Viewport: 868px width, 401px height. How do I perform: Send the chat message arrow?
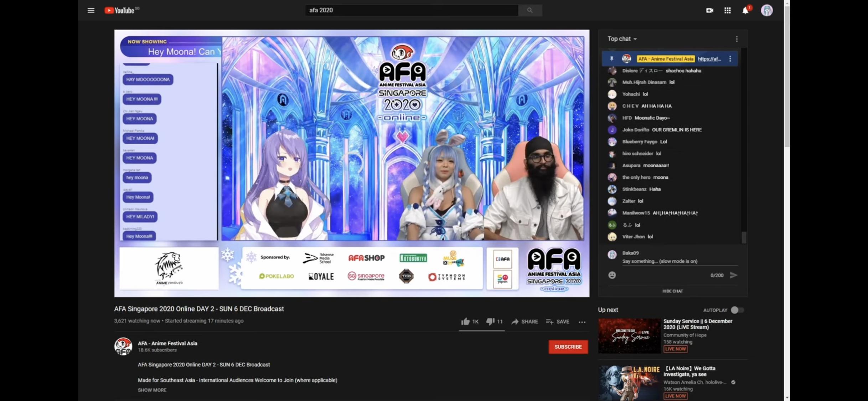pos(733,275)
